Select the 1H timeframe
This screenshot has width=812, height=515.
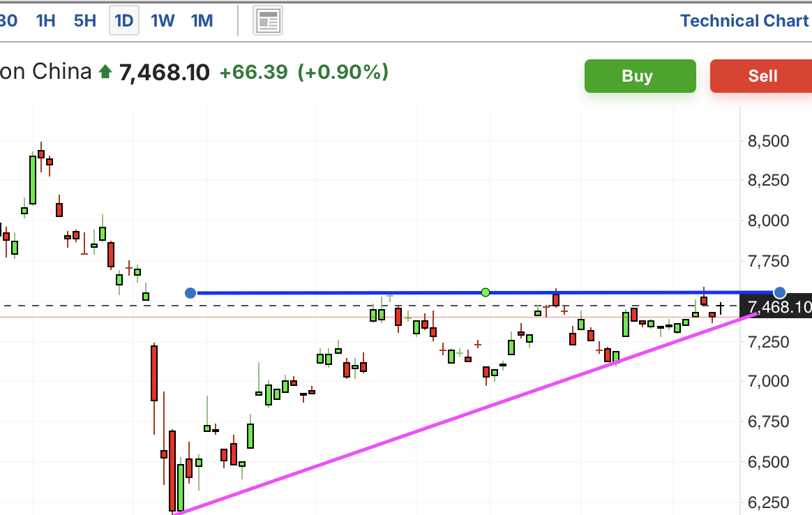pyautogui.click(x=45, y=21)
